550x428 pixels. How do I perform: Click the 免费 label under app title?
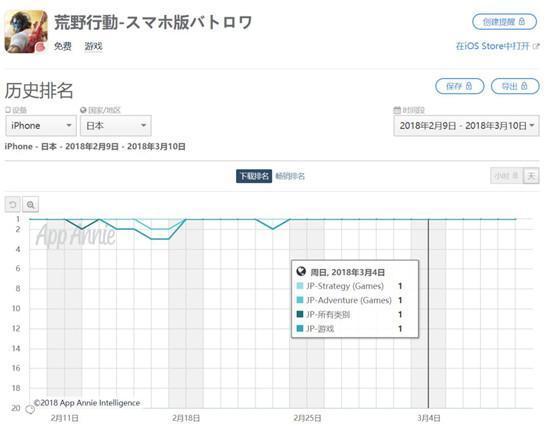(63, 46)
